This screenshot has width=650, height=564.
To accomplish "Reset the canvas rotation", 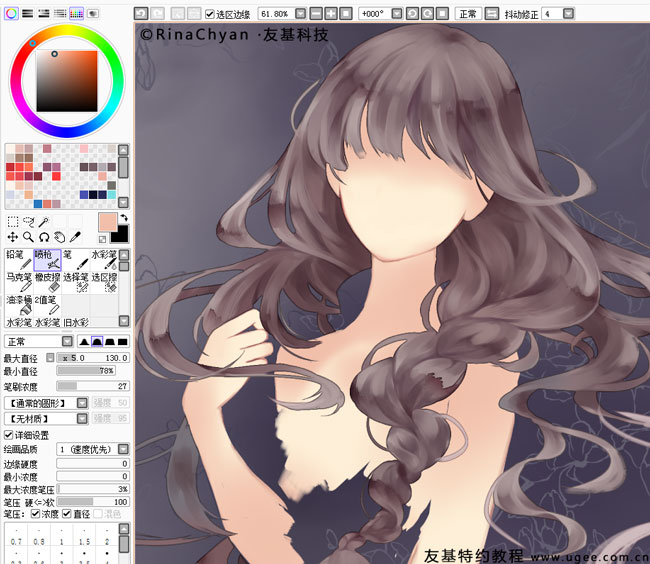I will (x=442, y=14).
